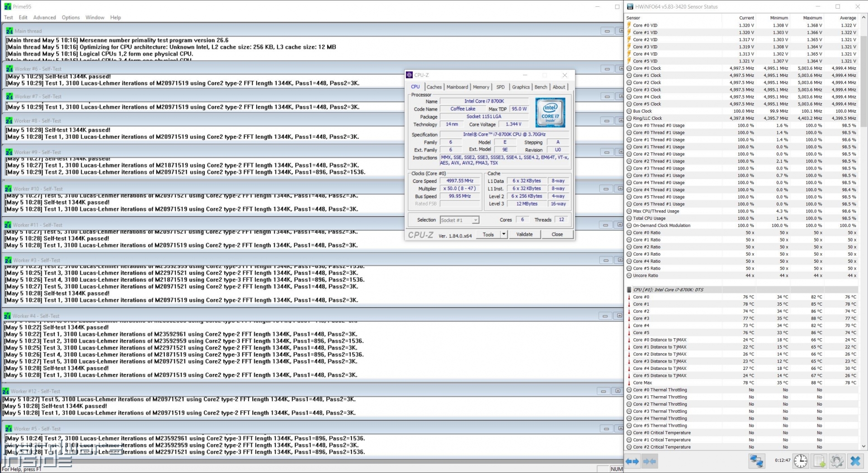Click the Tools button in CPU-Z
868x473 pixels.
point(488,234)
